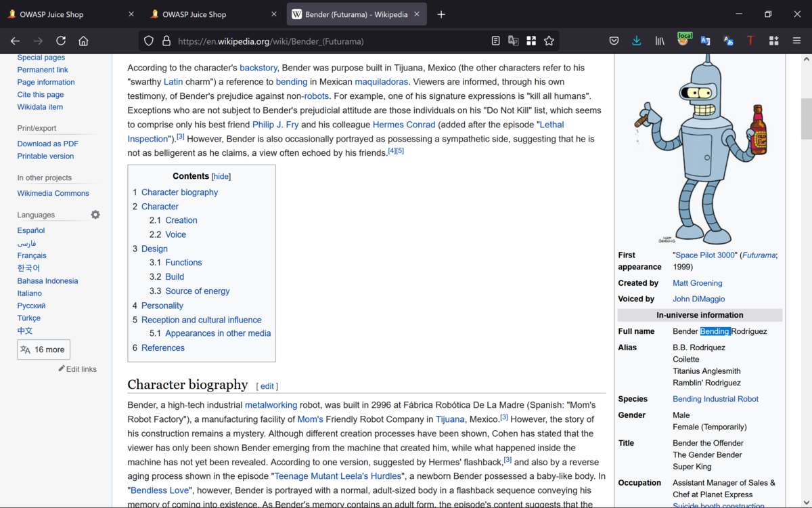The width and height of the screenshot is (812, 508).
Task: Switch to Русский language version
Action: [31, 305]
